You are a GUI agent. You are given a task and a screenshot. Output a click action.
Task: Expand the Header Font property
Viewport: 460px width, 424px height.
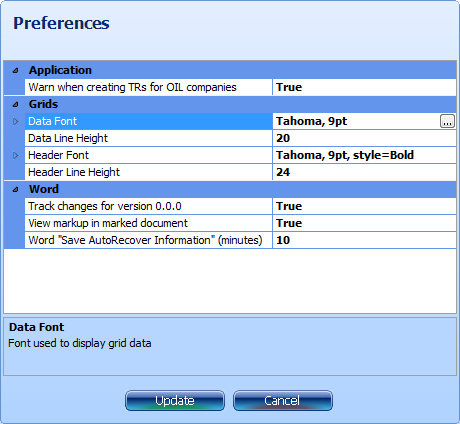[15, 155]
